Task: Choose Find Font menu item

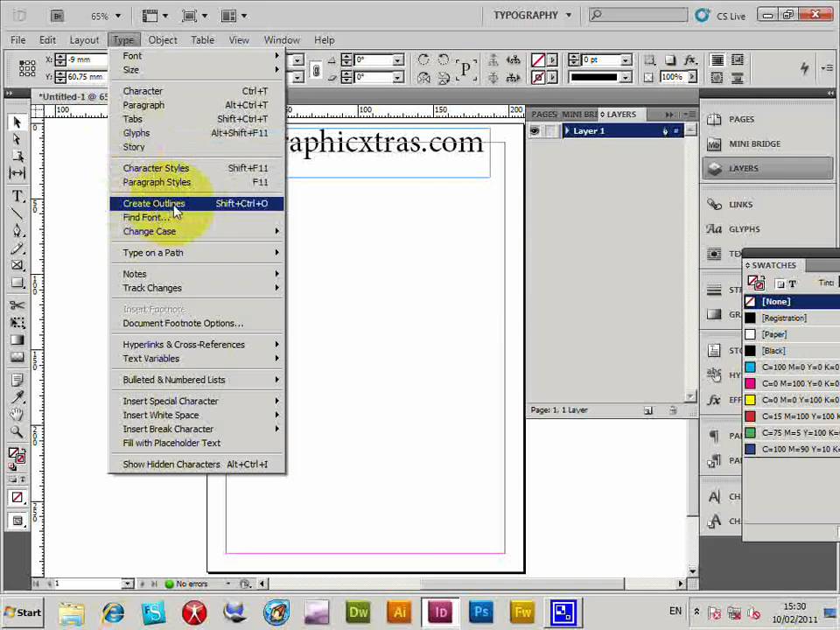Action: coord(197,218)
